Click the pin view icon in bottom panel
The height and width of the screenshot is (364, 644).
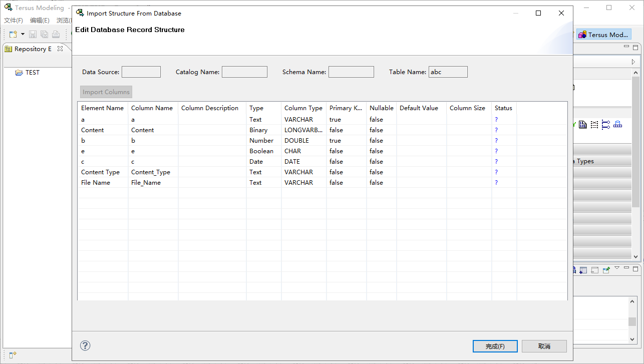(606, 270)
